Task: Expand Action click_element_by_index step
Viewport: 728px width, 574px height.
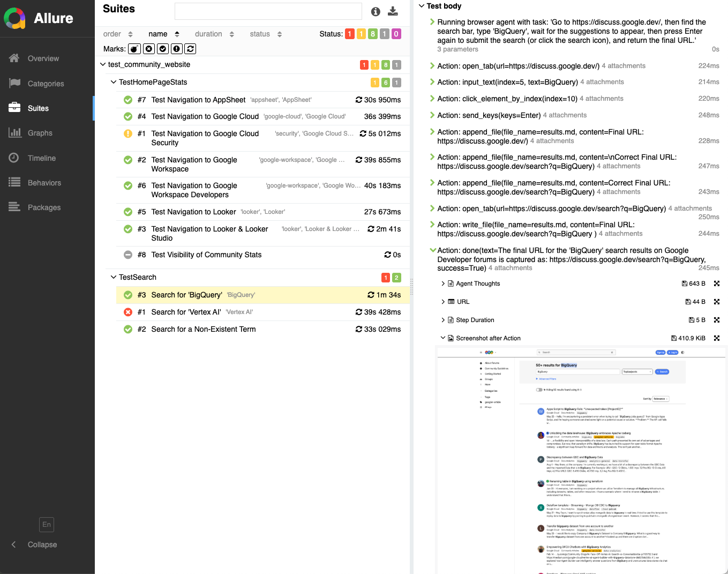Action: pyautogui.click(x=432, y=99)
